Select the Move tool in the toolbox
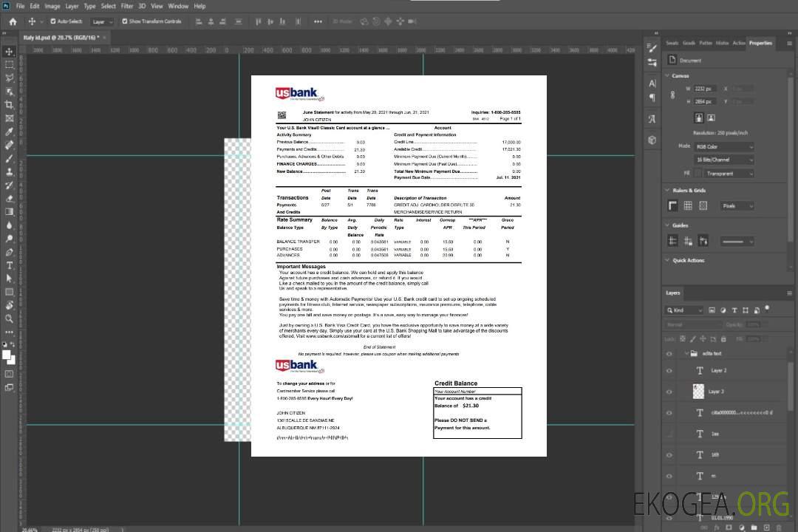798x532 pixels. (9, 52)
